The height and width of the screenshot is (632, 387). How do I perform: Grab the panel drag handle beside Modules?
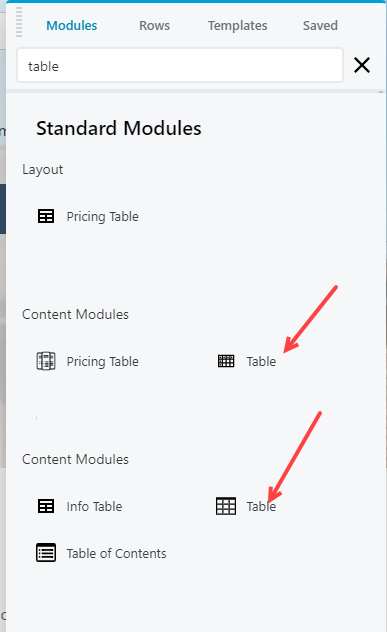pyautogui.click(x=19, y=23)
